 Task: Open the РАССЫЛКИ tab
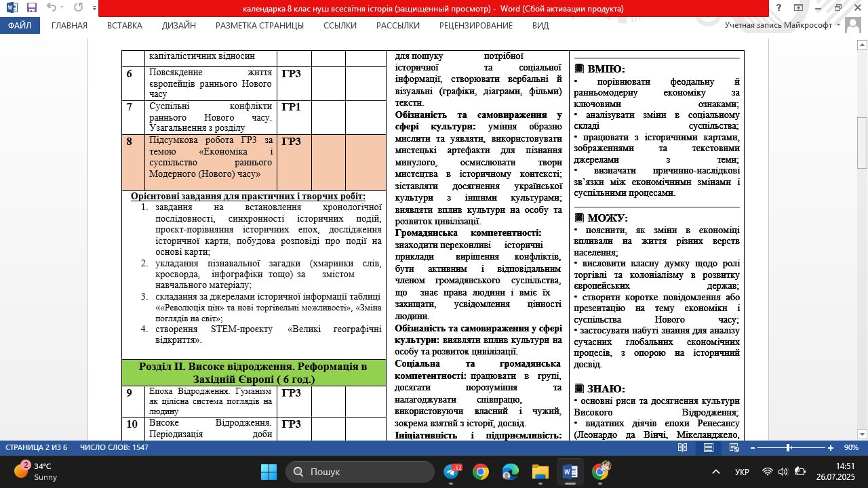tap(398, 25)
